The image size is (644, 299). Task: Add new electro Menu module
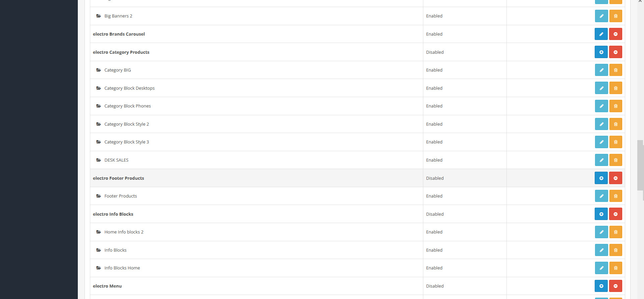pyautogui.click(x=601, y=286)
